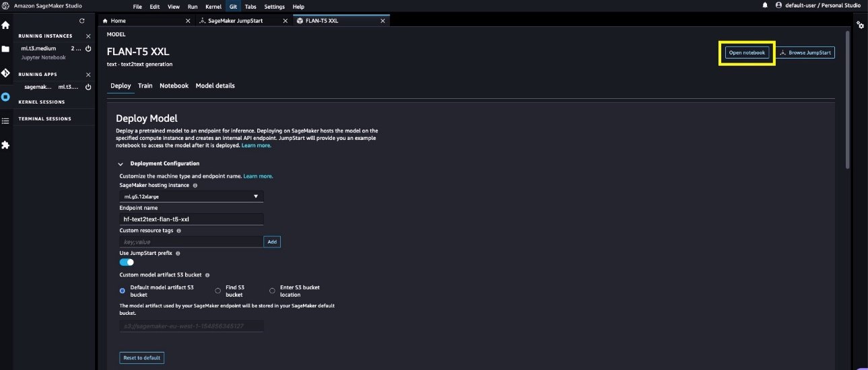Image resolution: width=868 pixels, height=370 pixels.
Task: Click the default-user profile icon
Action: coord(779,5)
